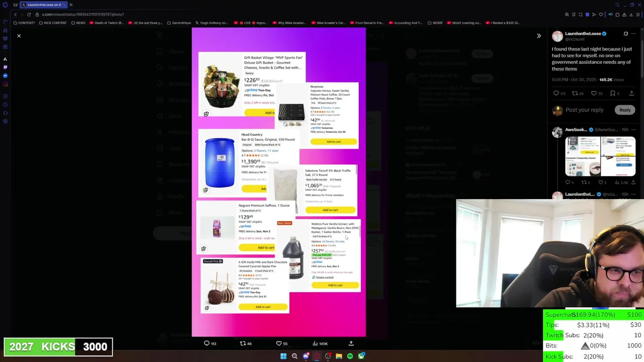Collapse the side panel with the double-arrow icon
Image resolution: width=644 pixels, height=362 pixels.
click(x=539, y=36)
